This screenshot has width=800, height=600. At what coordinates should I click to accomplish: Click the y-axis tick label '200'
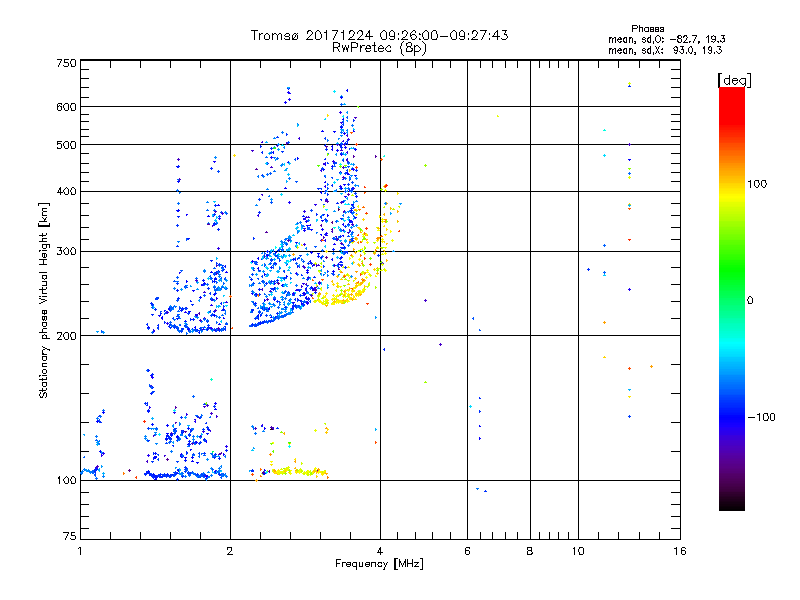(66, 336)
